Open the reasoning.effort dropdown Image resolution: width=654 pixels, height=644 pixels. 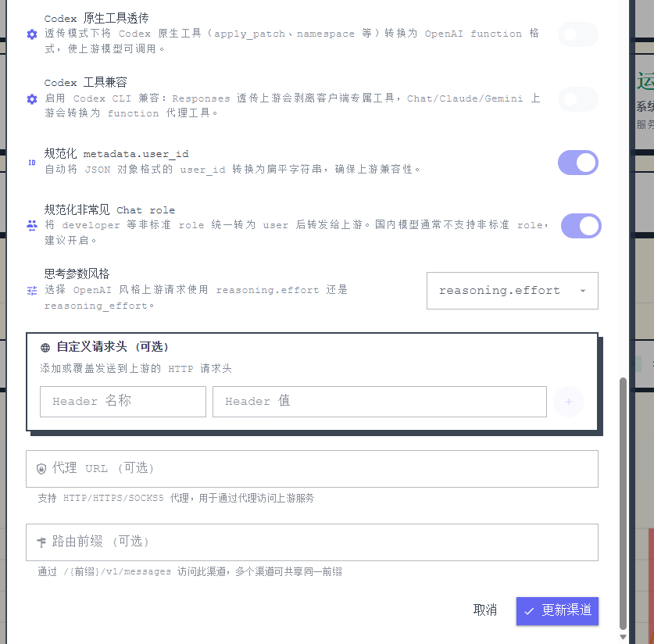[x=513, y=291]
